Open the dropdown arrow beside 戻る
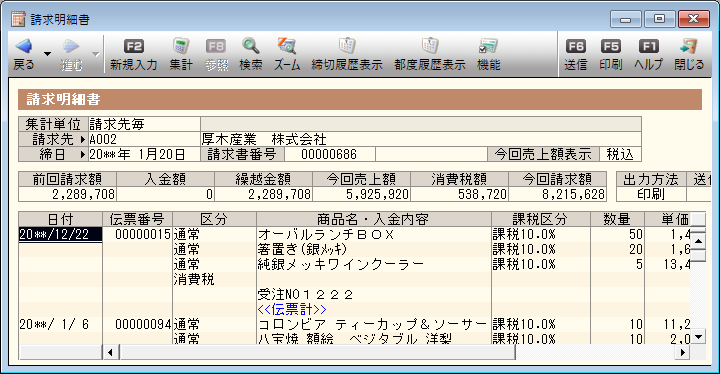 pyautogui.click(x=47, y=54)
